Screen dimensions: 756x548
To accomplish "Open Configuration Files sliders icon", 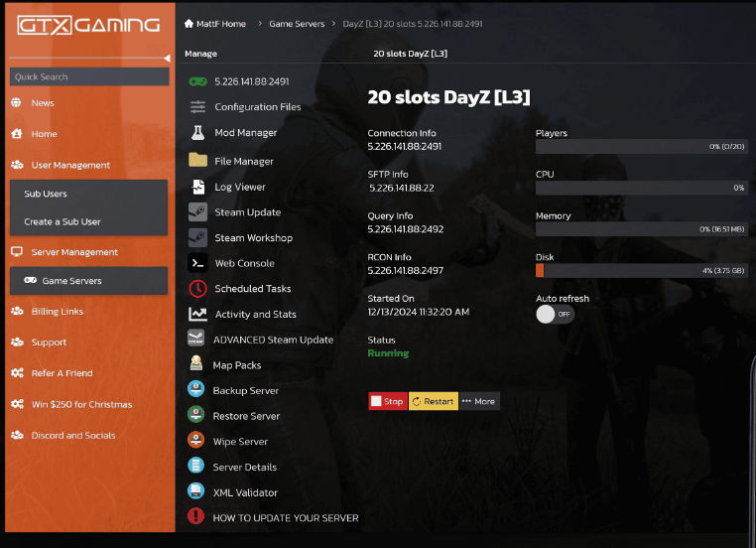I will 197,106.
